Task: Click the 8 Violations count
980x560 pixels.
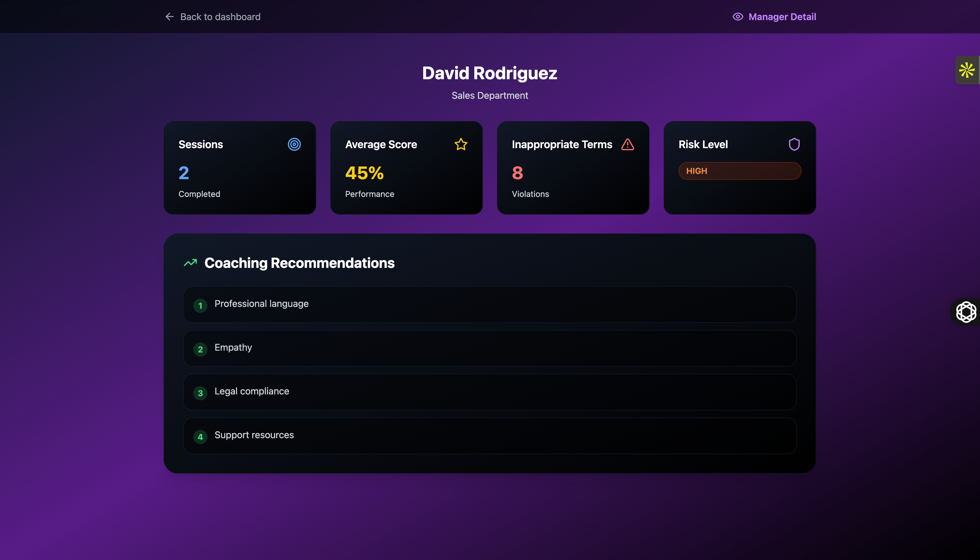Action: 518,173
